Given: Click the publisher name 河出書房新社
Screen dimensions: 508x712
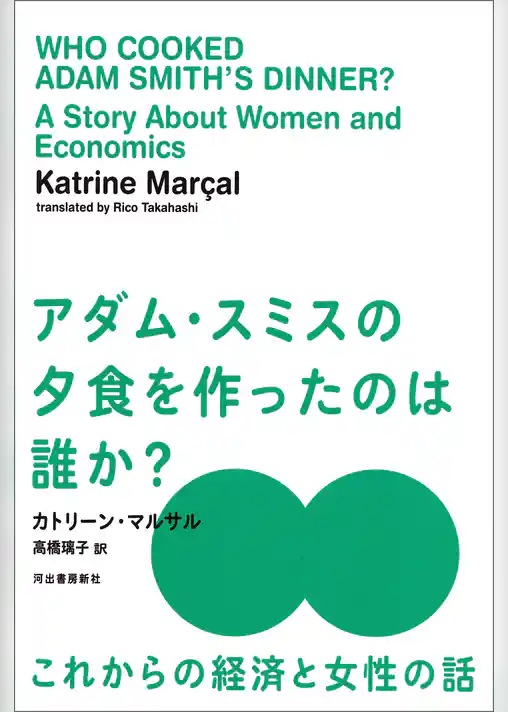Looking at the screenshot, I should pyautogui.click(x=67, y=578).
